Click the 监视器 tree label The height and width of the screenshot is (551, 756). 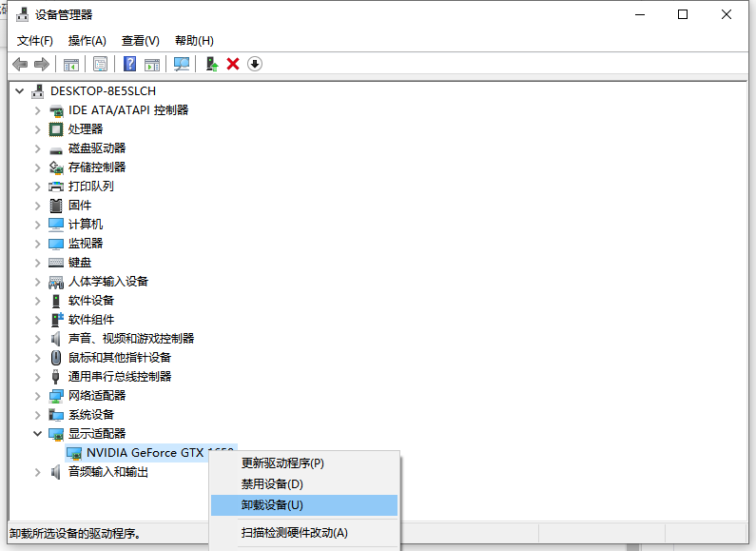point(86,244)
